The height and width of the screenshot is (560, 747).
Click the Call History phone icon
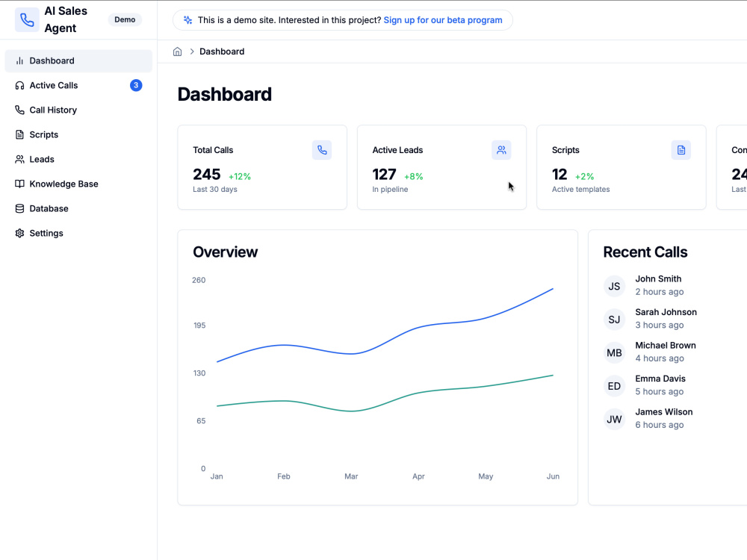pos(19,110)
